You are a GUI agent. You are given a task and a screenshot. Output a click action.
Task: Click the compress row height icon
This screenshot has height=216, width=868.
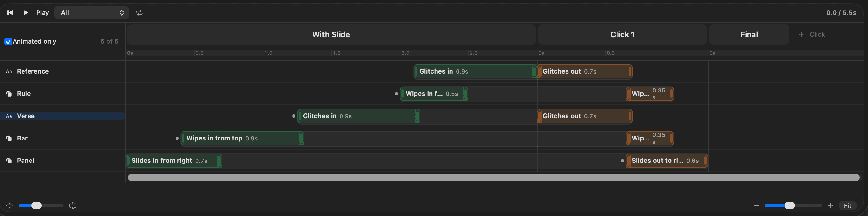click(x=10, y=205)
